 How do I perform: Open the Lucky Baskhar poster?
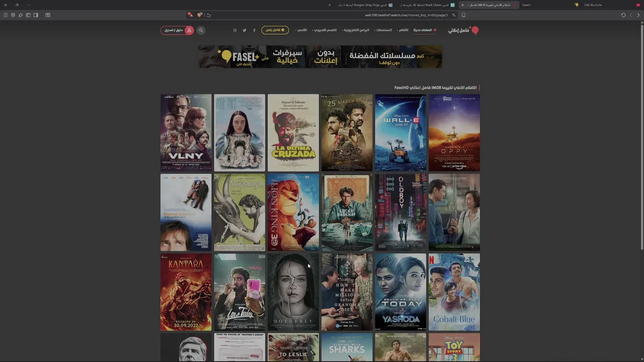tap(347, 212)
